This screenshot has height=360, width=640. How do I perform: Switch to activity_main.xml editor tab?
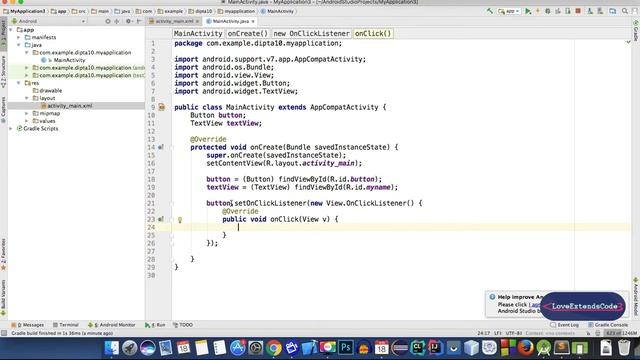[174, 21]
